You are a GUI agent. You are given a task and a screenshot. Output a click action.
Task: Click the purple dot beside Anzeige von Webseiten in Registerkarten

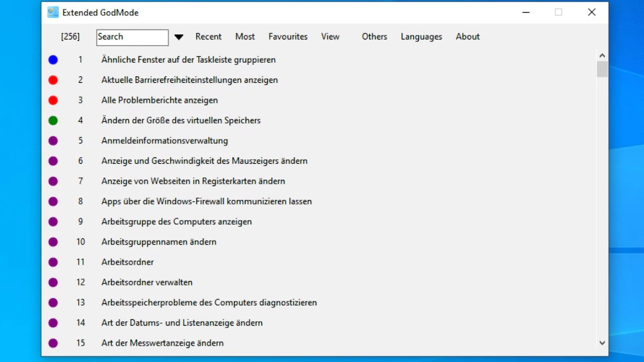[53, 181]
